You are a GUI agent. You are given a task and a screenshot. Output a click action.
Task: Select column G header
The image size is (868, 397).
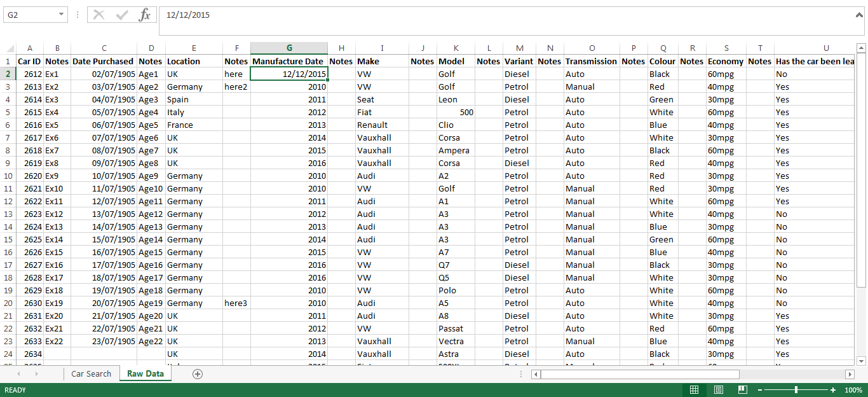(x=289, y=48)
